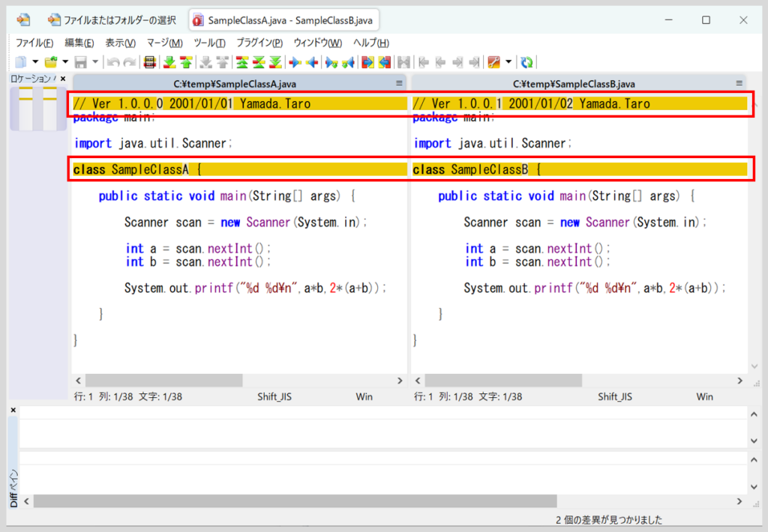Go to the last difference icon
Viewport: 768px width, 532px height.
[275, 62]
